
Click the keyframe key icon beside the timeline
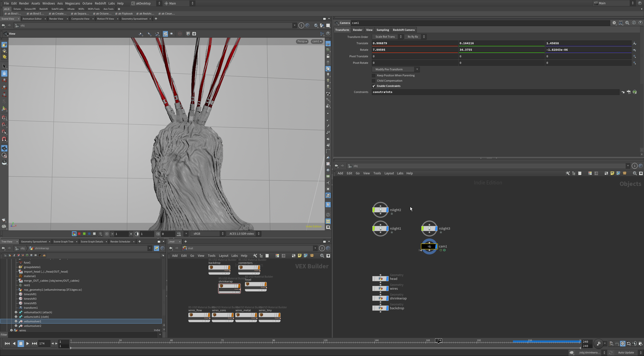599,343
